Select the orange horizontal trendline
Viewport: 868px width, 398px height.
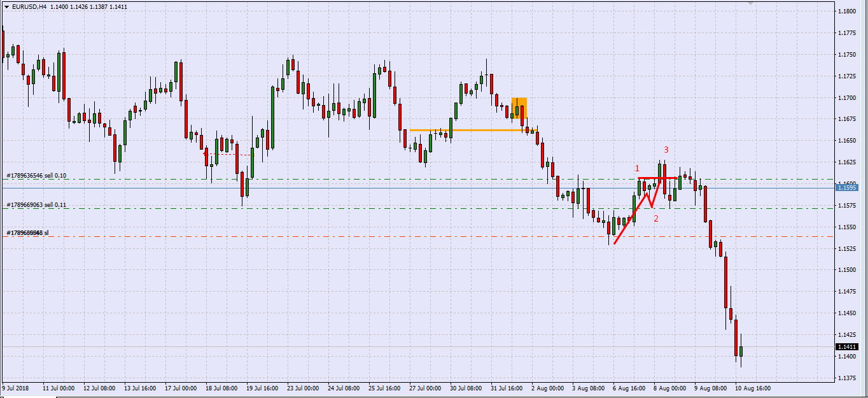click(x=473, y=130)
